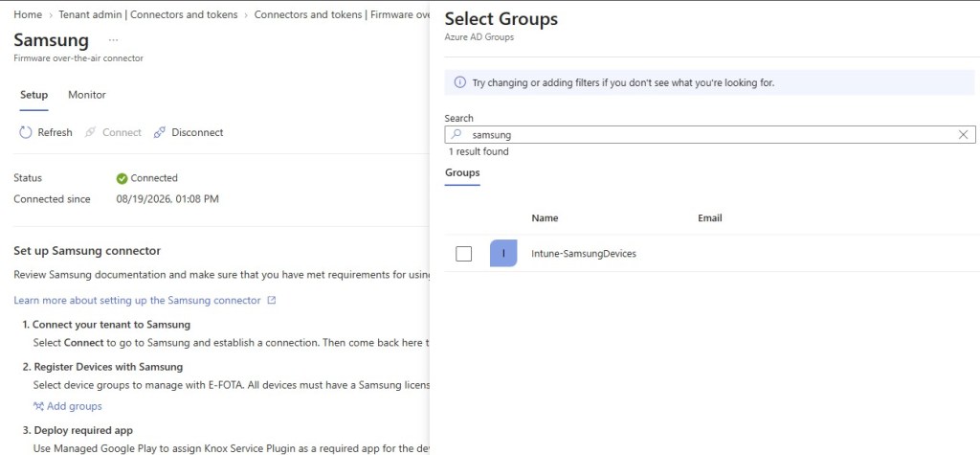
Task: Select the Groups tab
Action: click(x=462, y=172)
